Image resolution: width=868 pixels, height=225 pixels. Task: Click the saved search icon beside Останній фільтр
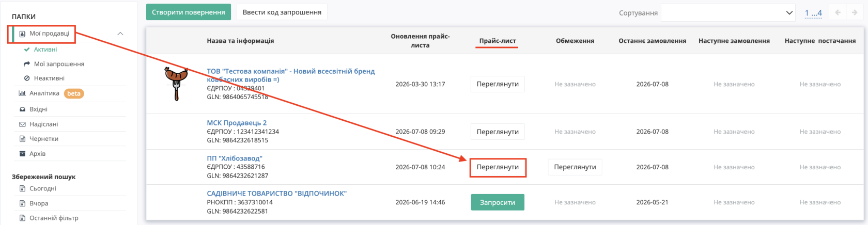[22, 218]
